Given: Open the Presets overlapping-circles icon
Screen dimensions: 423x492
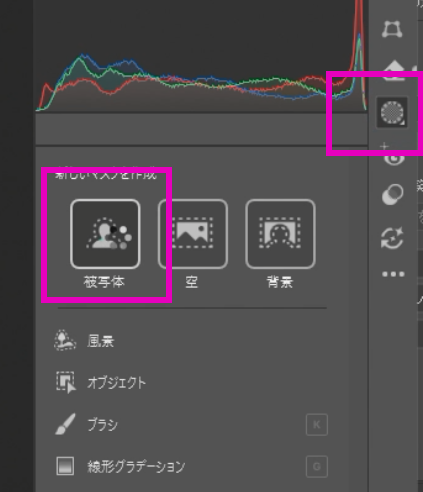Looking at the screenshot, I should 393,194.
